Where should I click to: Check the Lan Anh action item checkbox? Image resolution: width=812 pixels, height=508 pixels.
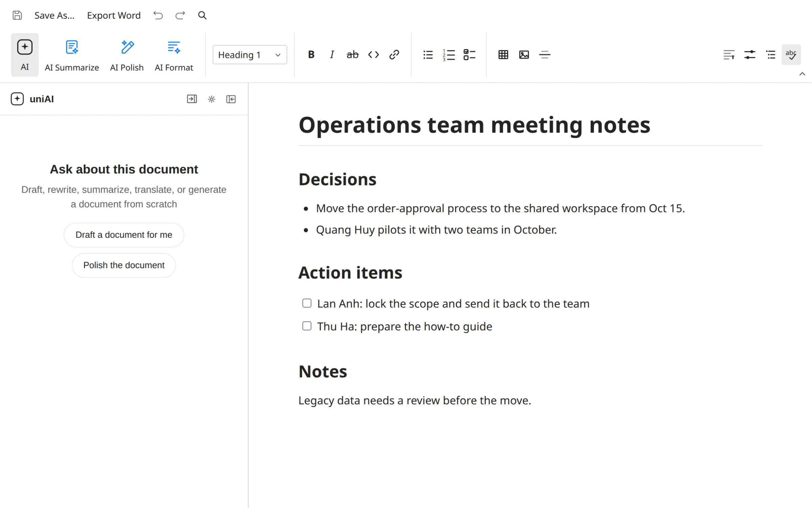pos(307,303)
